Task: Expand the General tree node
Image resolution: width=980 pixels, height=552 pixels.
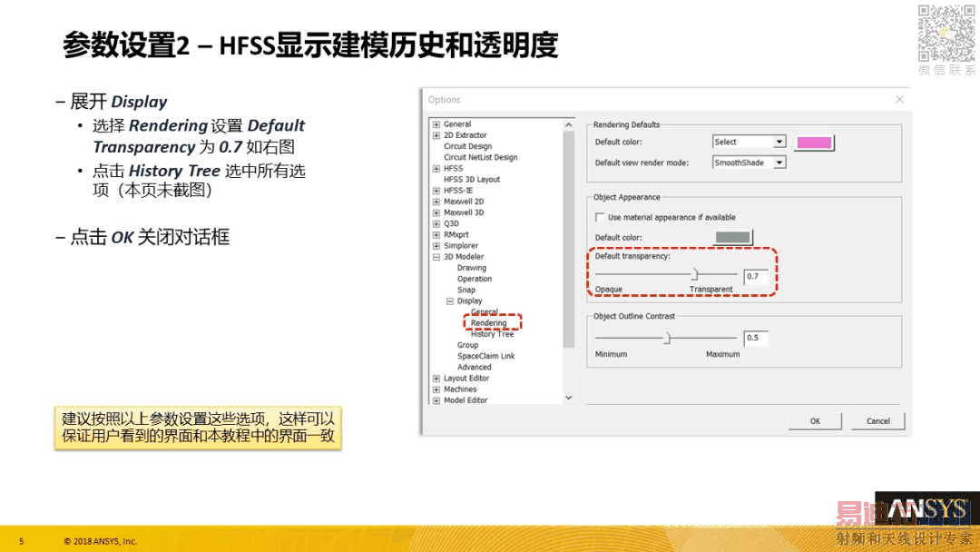Action: 436,124
